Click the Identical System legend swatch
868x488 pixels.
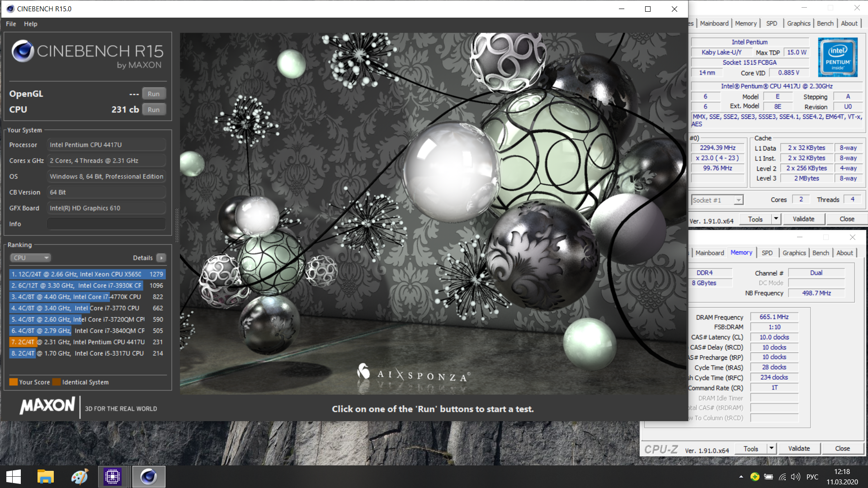tap(57, 382)
